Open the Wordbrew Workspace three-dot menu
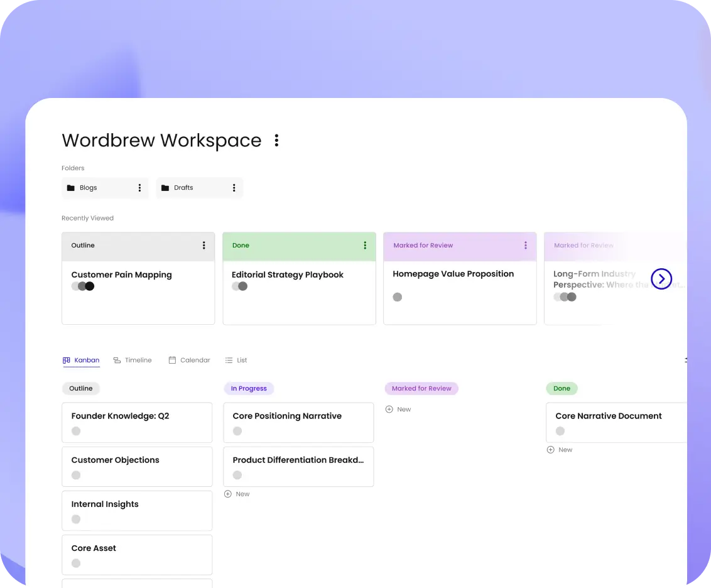This screenshot has width=711, height=588. coord(276,141)
